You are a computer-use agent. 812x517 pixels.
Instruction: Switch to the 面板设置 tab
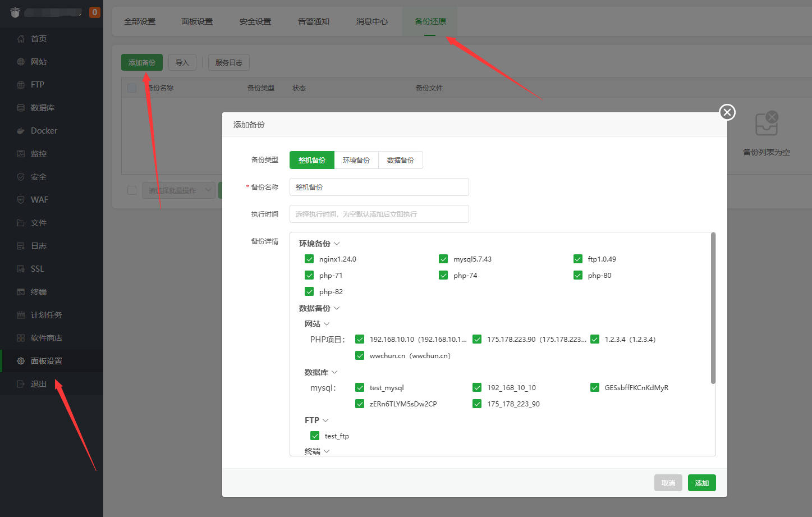click(x=197, y=21)
